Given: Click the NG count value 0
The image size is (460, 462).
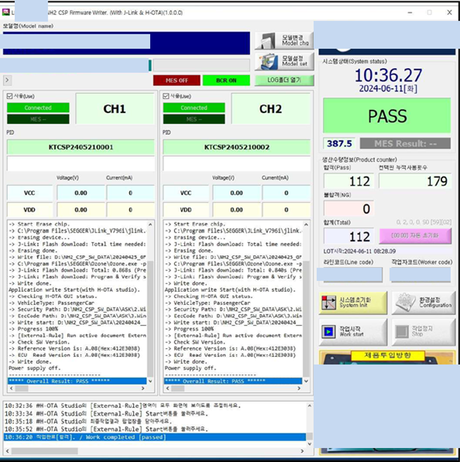Looking at the screenshot, I should click(349, 209).
